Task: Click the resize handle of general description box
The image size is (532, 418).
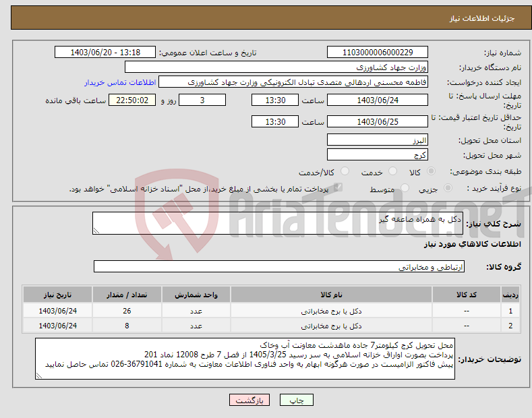Action: click(x=96, y=231)
